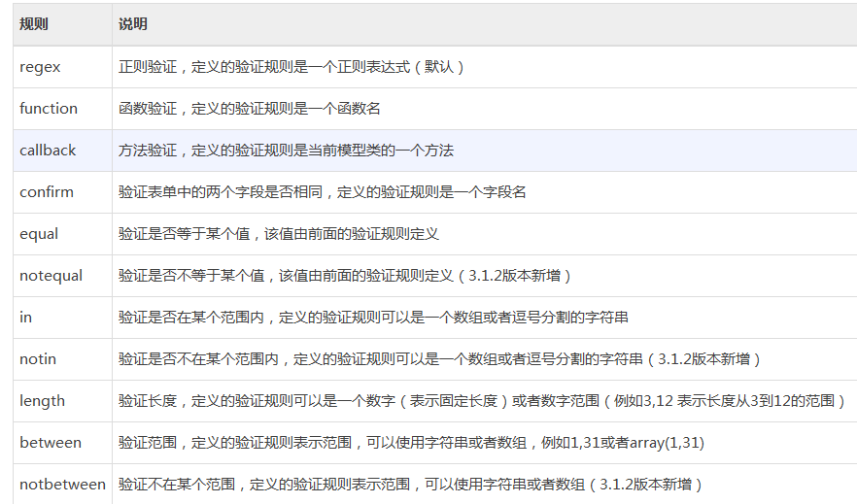This screenshot has height=504, width=857.
Task: Click the 说明 column header
Action: click(485, 24)
